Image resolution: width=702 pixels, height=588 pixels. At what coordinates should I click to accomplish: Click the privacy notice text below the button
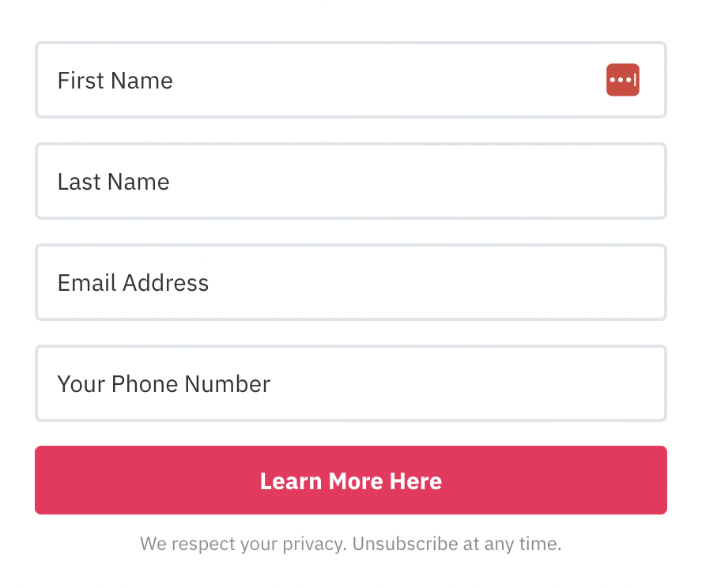[x=350, y=544]
